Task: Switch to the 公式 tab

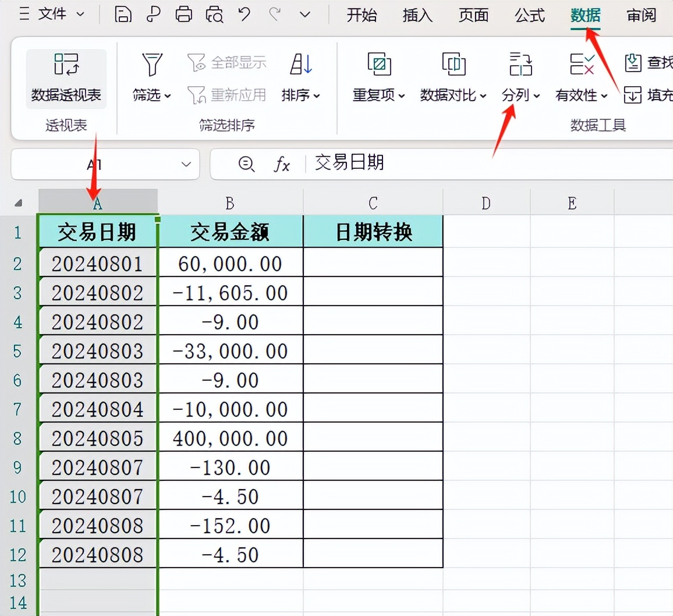Action: pos(530,15)
